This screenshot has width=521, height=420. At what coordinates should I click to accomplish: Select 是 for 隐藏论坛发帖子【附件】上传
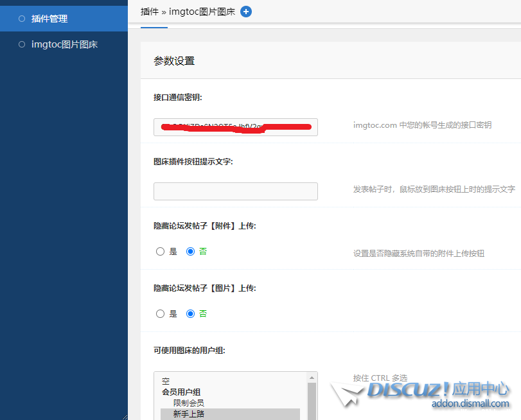(x=161, y=252)
